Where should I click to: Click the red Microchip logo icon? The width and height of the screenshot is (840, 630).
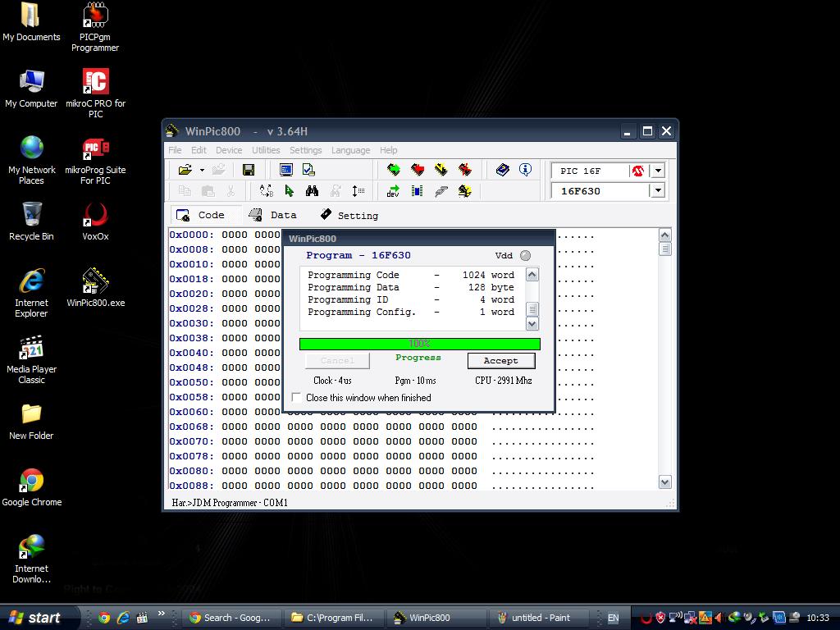tap(637, 171)
